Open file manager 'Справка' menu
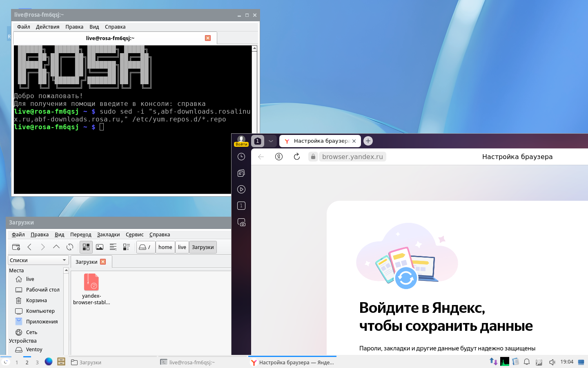This screenshot has width=588, height=368. pos(160,235)
